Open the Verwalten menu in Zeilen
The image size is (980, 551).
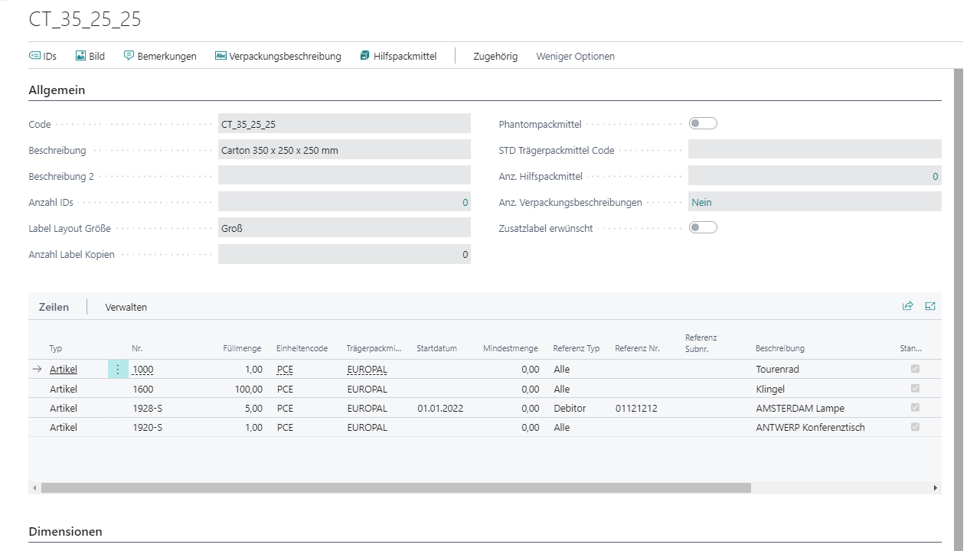126,307
